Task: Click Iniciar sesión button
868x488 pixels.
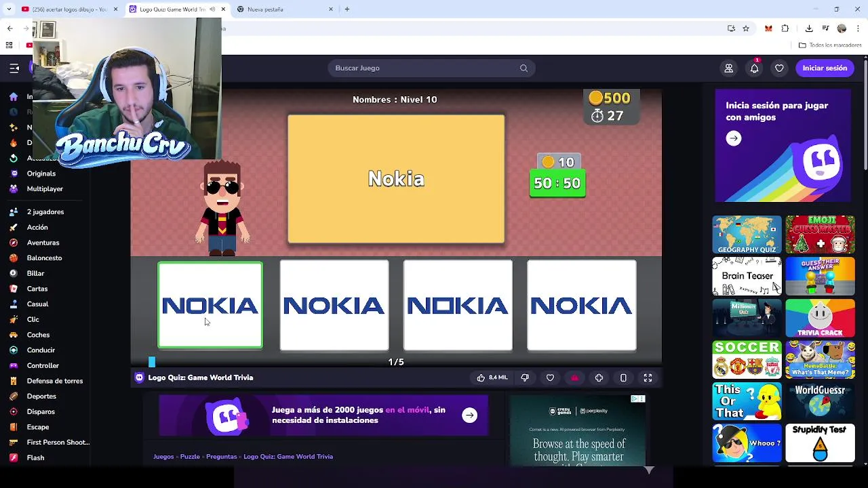Action: click(x=825, y=68)
